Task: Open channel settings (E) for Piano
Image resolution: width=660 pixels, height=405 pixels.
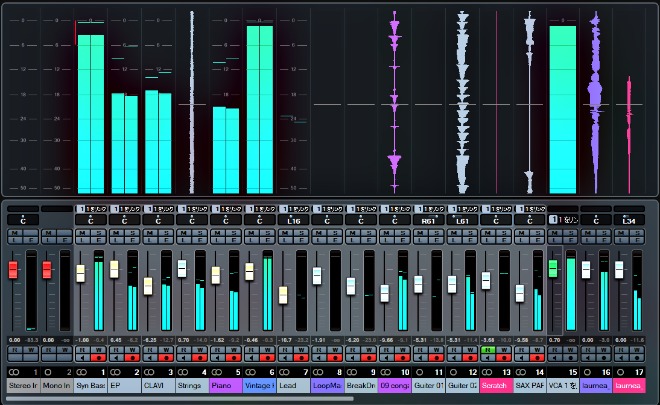Action: coord(234,240)
